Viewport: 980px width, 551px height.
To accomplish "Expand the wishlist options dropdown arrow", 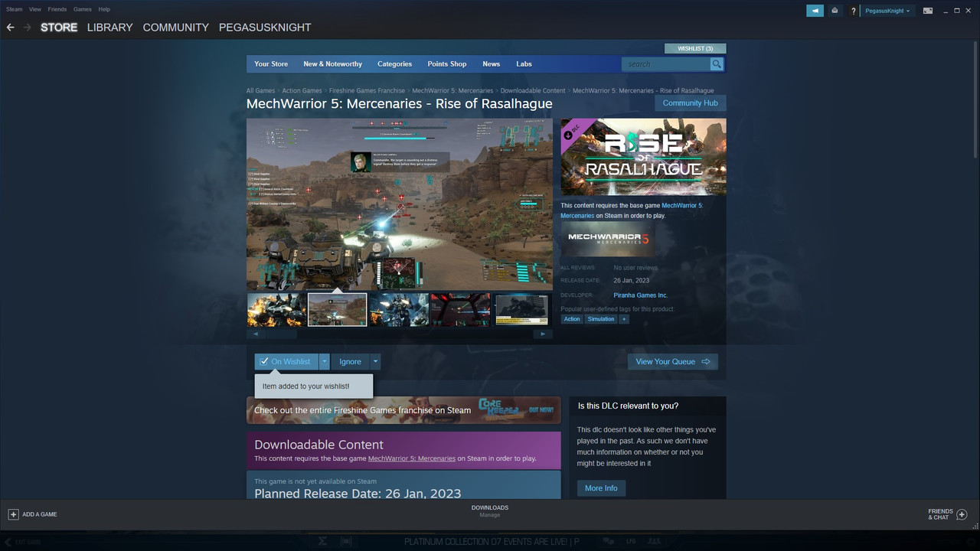I will click(325, 361).
